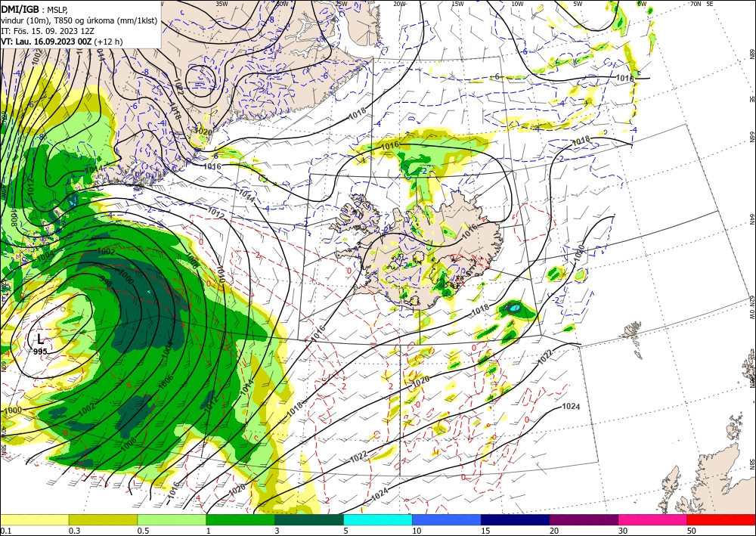Select the medium green 1–3 mm legend swatch

pyautogui.click(x=240, y=519)
